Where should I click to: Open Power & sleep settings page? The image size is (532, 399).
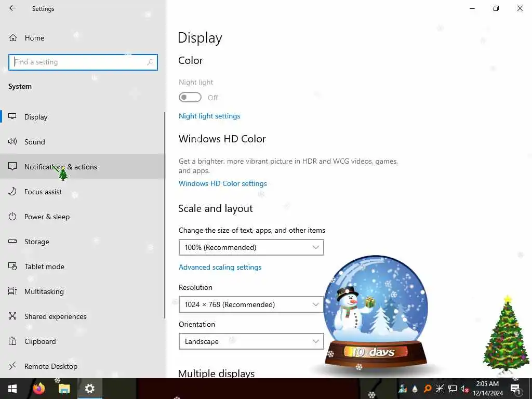coord(83,217)
